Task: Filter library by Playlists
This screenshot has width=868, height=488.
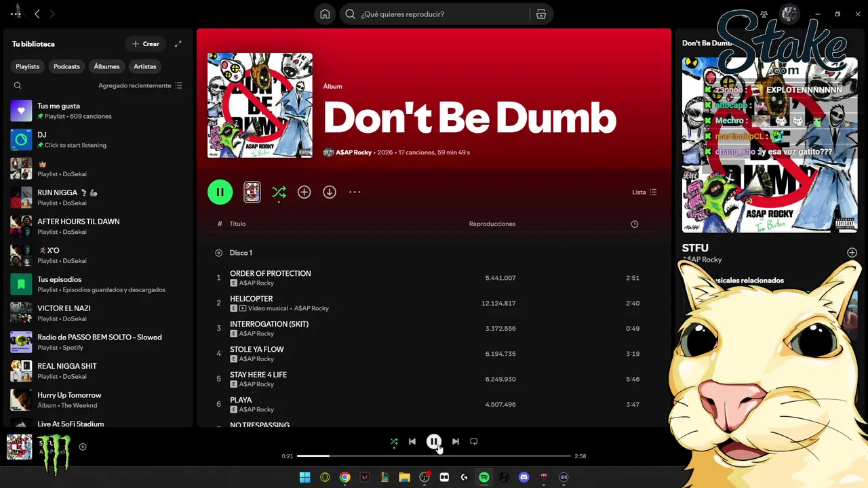Action: [x=28, y=66]
